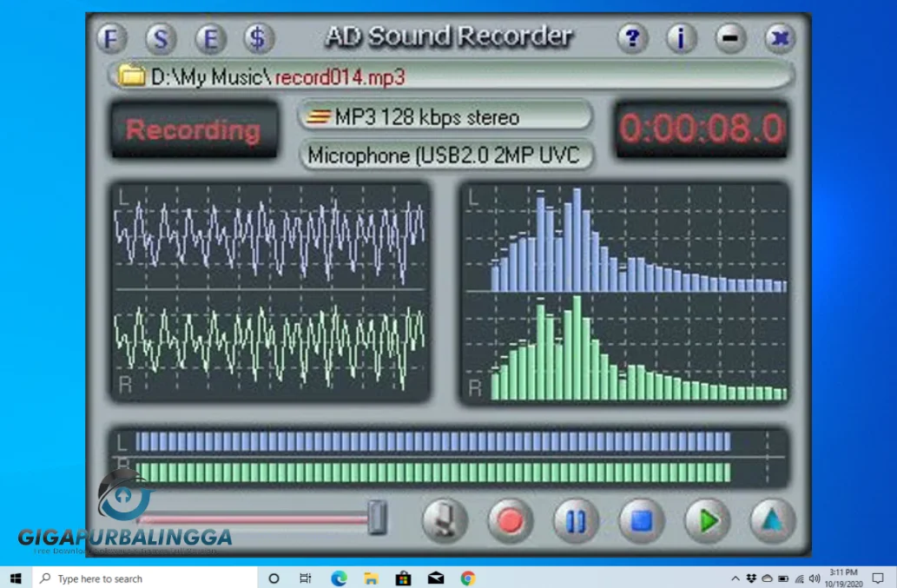Click the microphone monitor button
The width and height of the screenshot is (897, 588).
445,521
